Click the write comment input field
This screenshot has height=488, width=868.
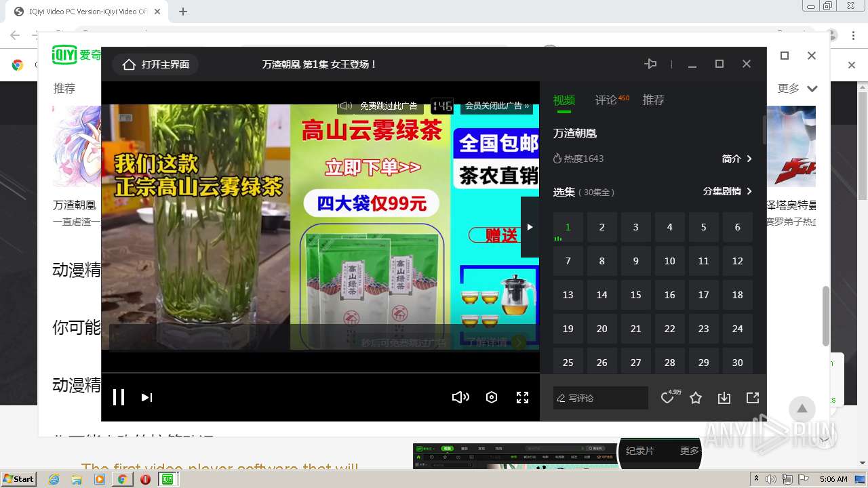pyautogui.click(x=601, y=398)
